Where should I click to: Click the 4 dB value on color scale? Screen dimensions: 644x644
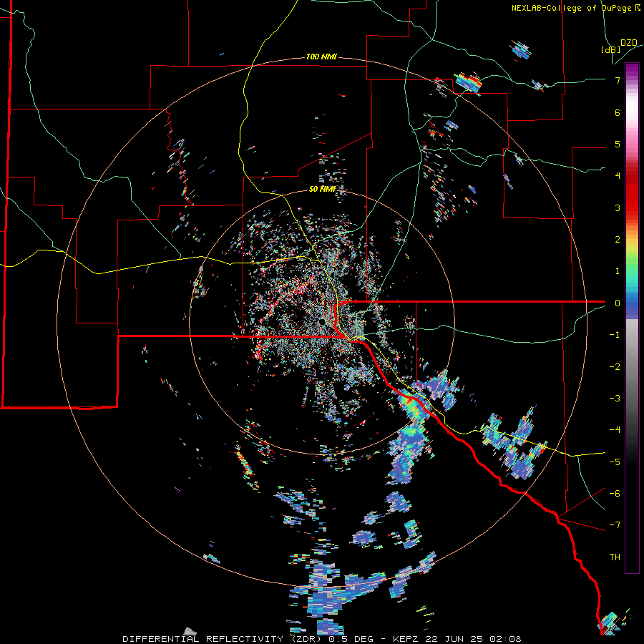618,176
